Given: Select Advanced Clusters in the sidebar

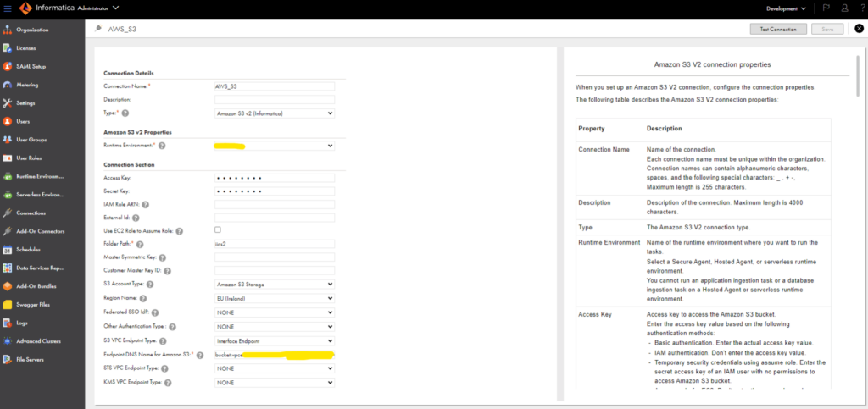Looking at the screenshot, I should 39,341.
